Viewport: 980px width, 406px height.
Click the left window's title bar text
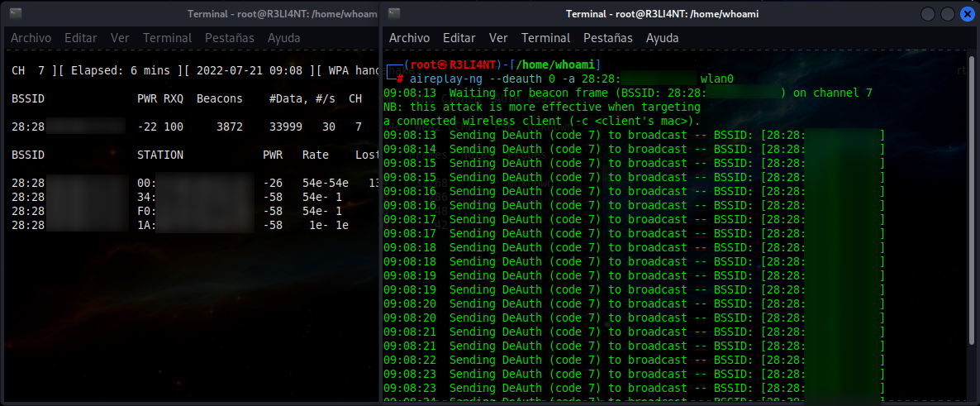pyautogui.click(x=284, y=14)
